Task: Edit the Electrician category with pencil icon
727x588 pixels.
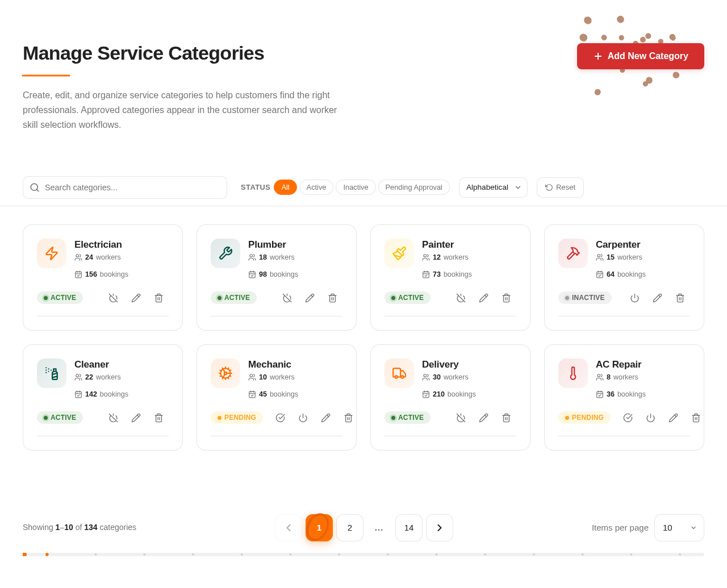Action: (x=136, y=298)
